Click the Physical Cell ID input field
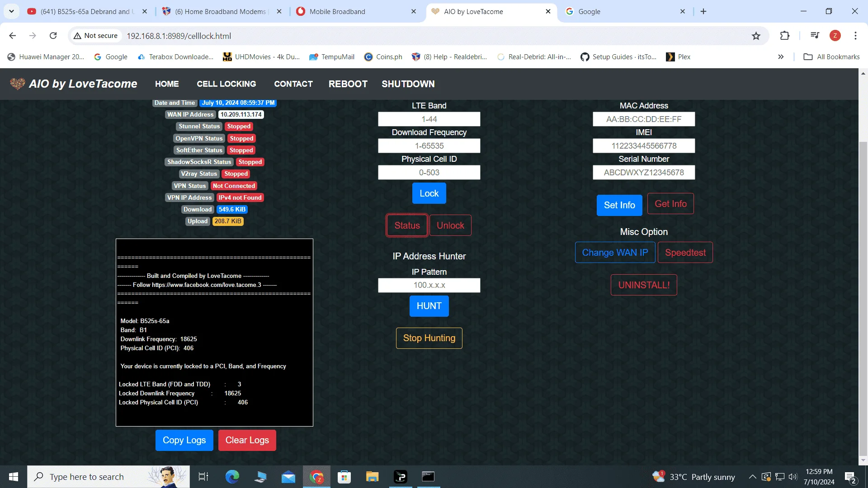 click(x=429, y=173)
